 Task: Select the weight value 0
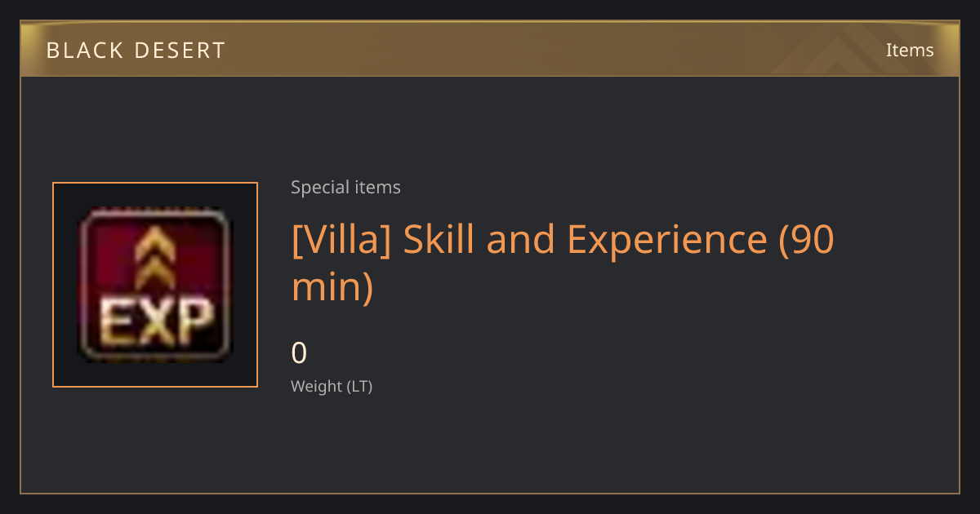(299, 353)
